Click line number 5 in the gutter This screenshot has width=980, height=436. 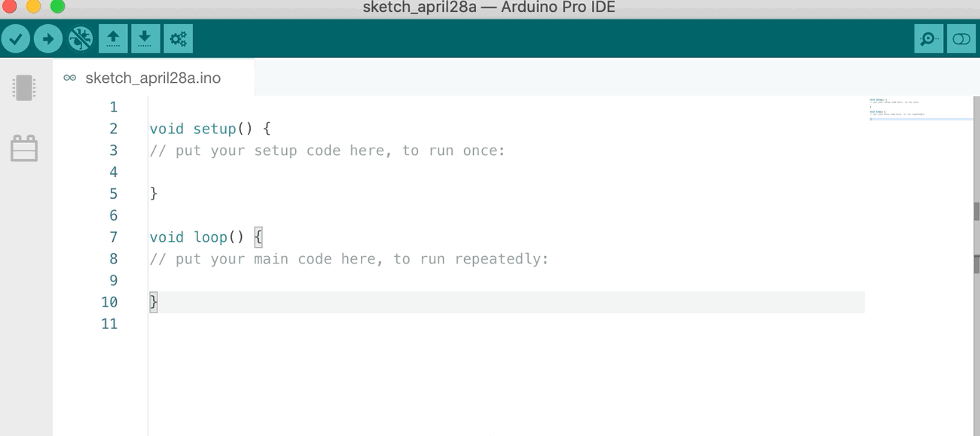114,194
